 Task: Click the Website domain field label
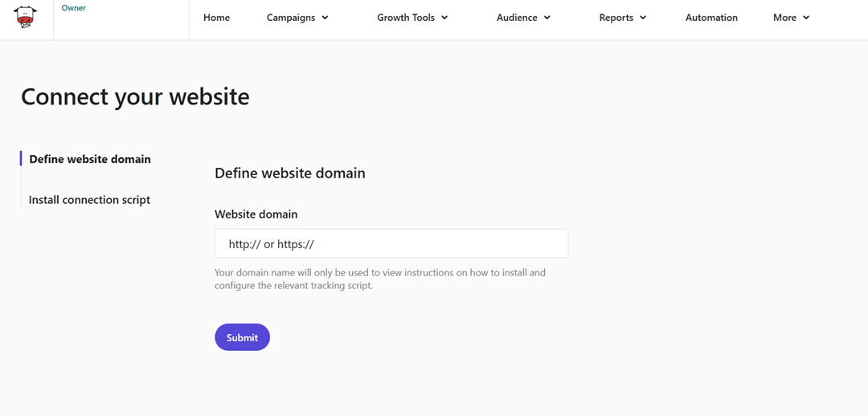coord(256,214)
